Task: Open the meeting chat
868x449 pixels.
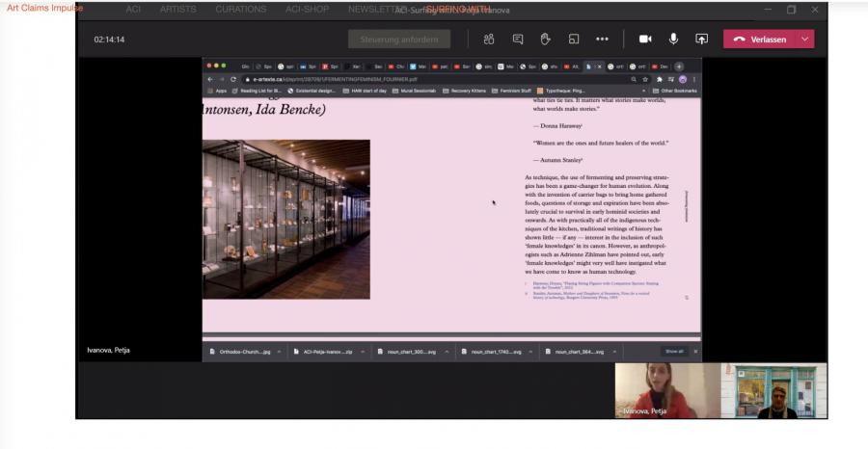Action: 518,40
